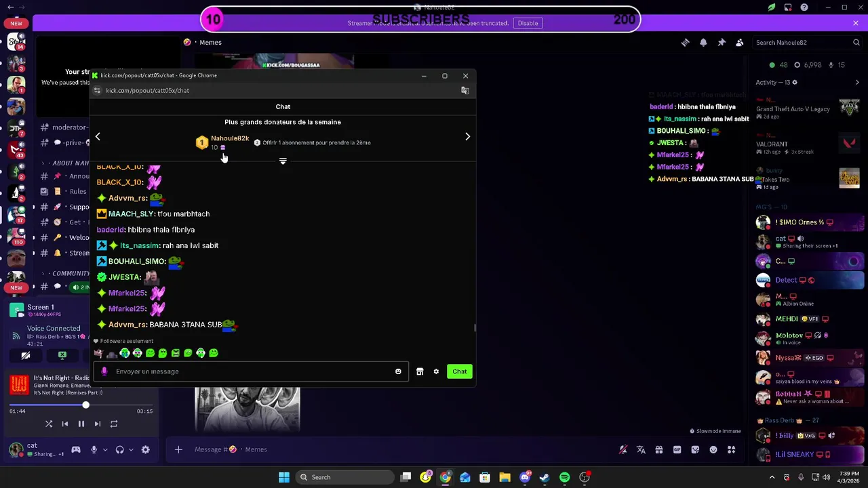
Task: Shuffle the Spotify playback queue
Action: click(49, 424)
